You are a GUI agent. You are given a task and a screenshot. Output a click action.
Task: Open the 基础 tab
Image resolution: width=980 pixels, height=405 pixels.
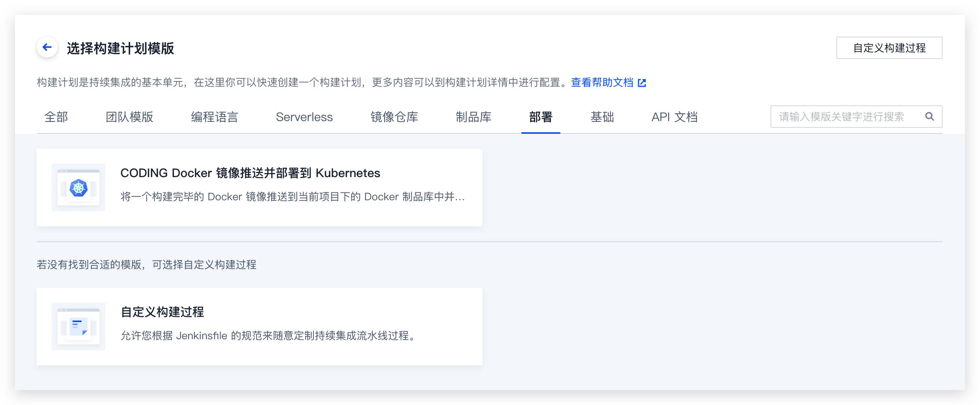(x=602, y=117)
